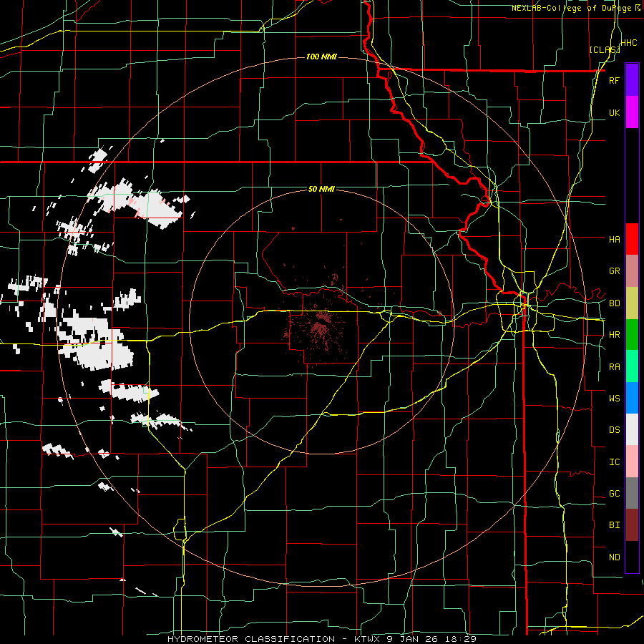Image resolution: width=644 pixels, height=644 pixels.
Task: Click the GR legend label
Action: [614, 271]
